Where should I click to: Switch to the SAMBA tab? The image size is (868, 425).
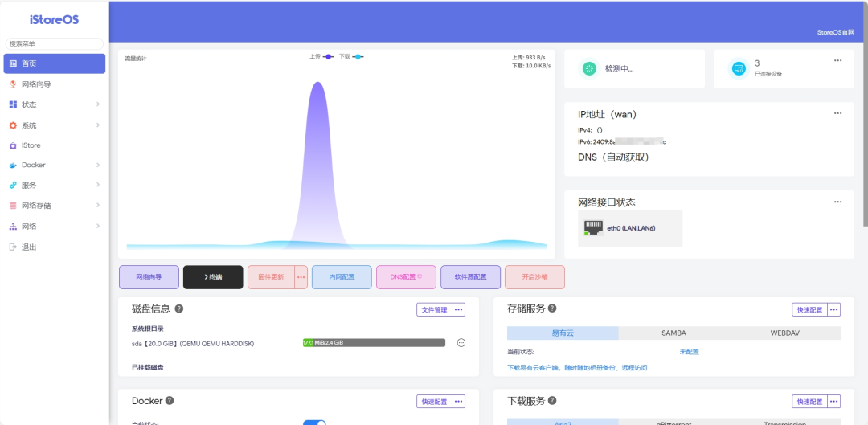(674, 333)
